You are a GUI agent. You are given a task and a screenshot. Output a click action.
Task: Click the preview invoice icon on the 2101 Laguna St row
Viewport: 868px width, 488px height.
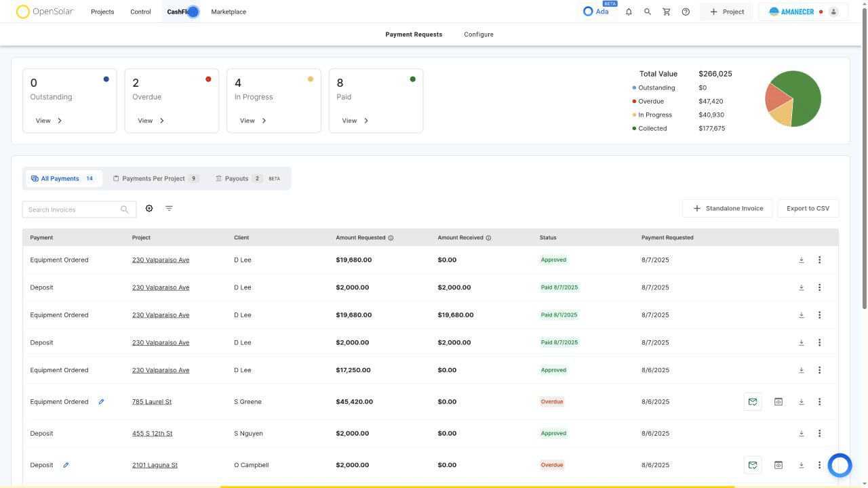pos(778,465)
